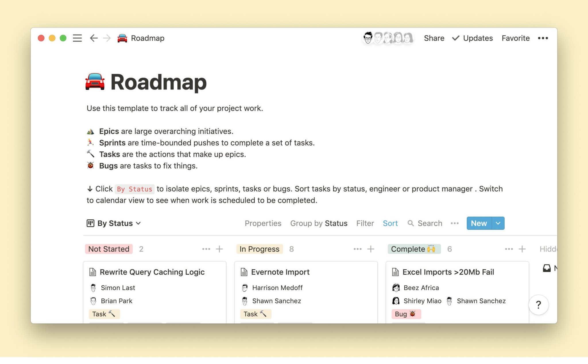
Task: Click Task tag on Evernote Import card
Action: 256,314
